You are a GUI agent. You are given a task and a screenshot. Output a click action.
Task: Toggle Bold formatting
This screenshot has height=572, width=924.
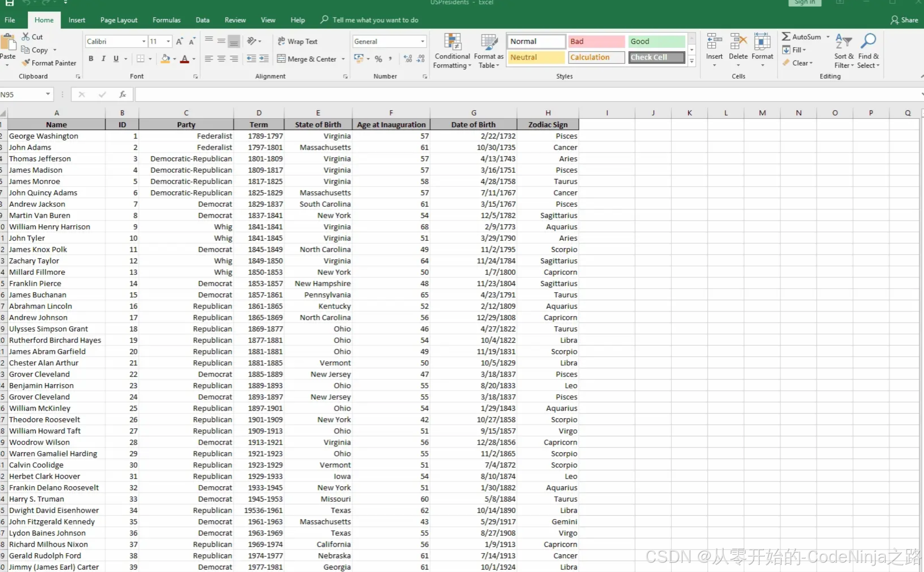tap(91, 59)
